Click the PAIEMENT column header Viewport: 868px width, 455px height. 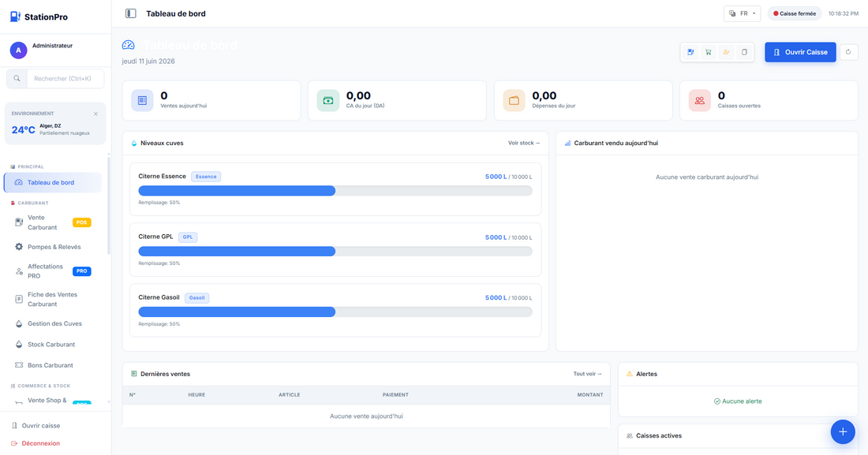coord(395,394)
